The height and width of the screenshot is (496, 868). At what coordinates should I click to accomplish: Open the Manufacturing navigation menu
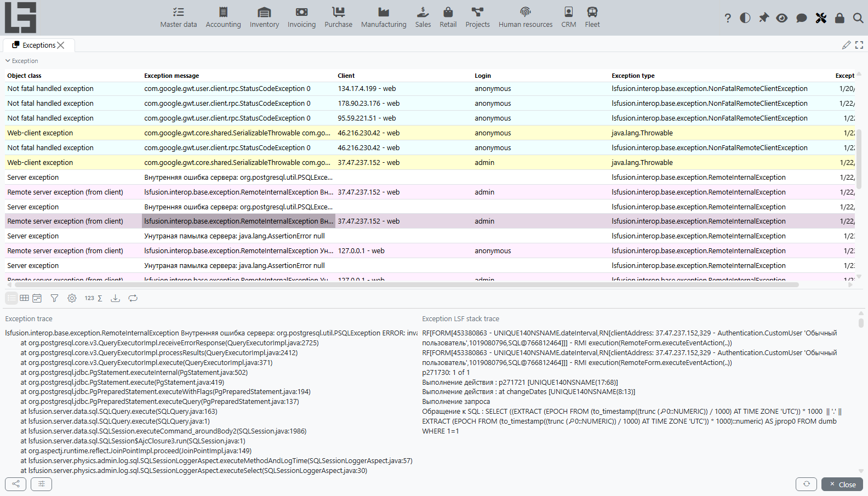(x=384, y=18)
